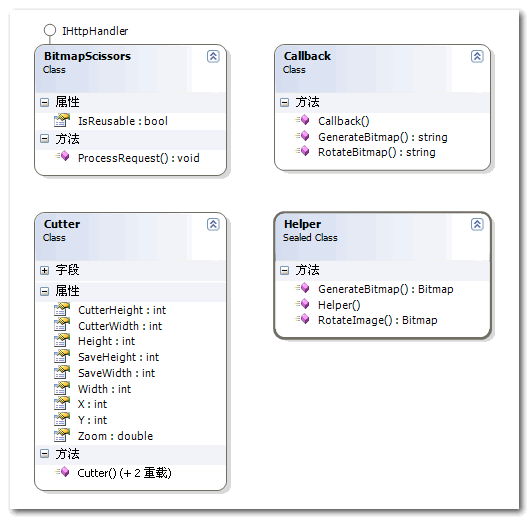Click the Height property icon
This screenshot has height=520, width=530.
click(62, 340)
